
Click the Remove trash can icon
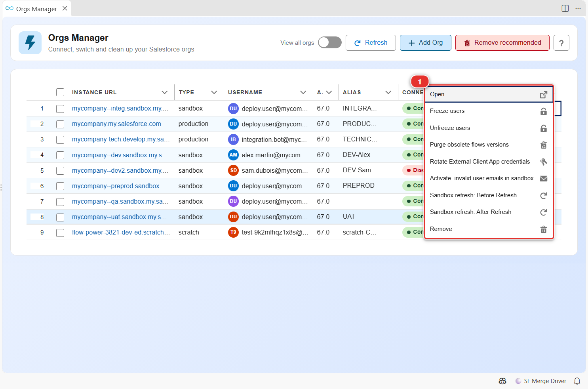pos(544,229)
